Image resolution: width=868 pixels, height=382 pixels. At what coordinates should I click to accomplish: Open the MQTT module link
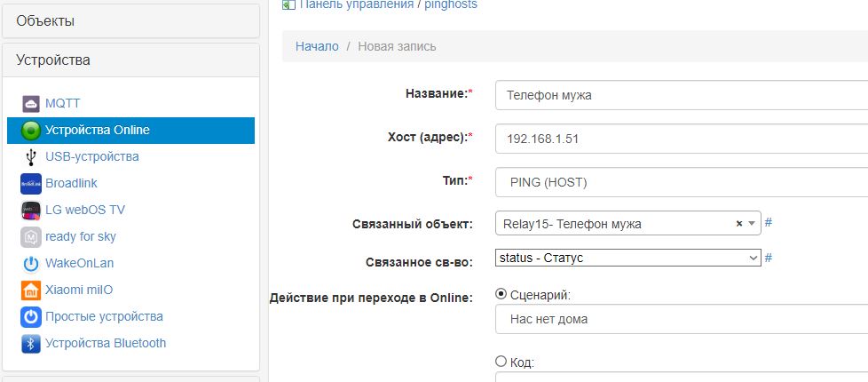tap(62, 103)
